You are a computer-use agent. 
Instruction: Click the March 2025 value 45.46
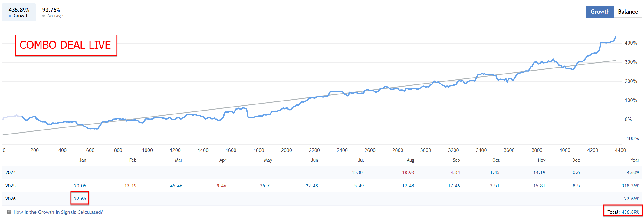(x=176, y=186)
